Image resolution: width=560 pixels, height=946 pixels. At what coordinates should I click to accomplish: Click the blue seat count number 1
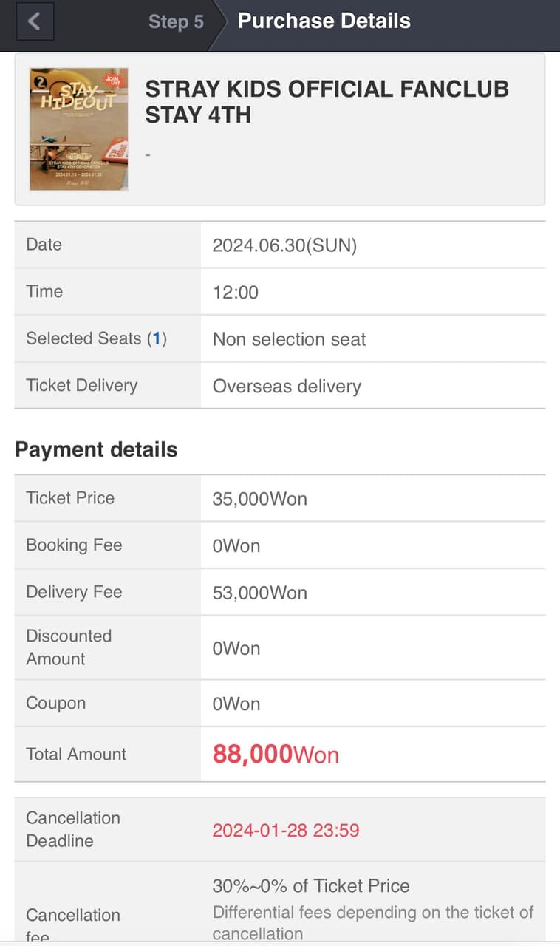156,338
